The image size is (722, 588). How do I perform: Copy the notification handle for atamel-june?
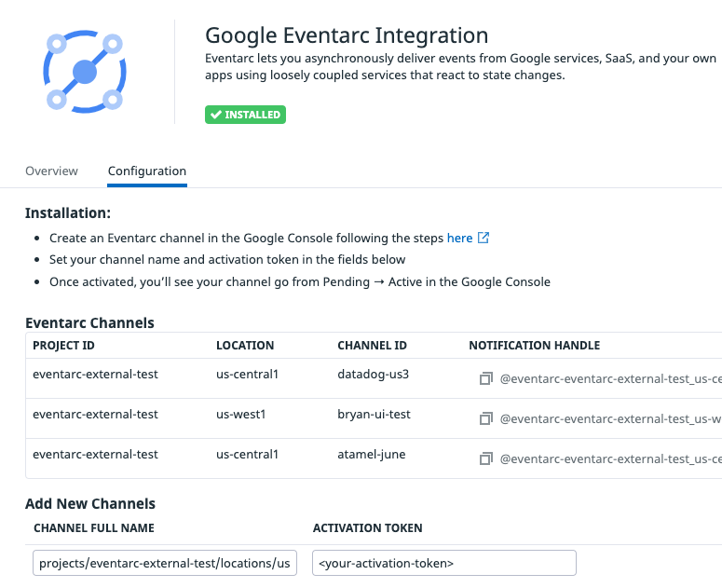[485, 458]
